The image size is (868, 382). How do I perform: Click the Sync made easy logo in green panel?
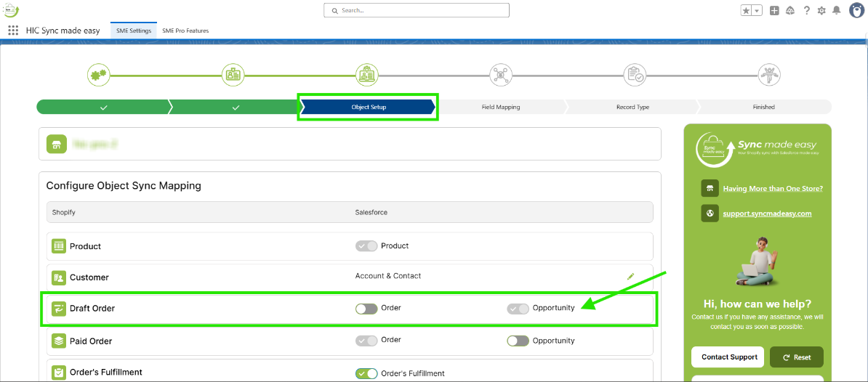click(x=757, y=150)
